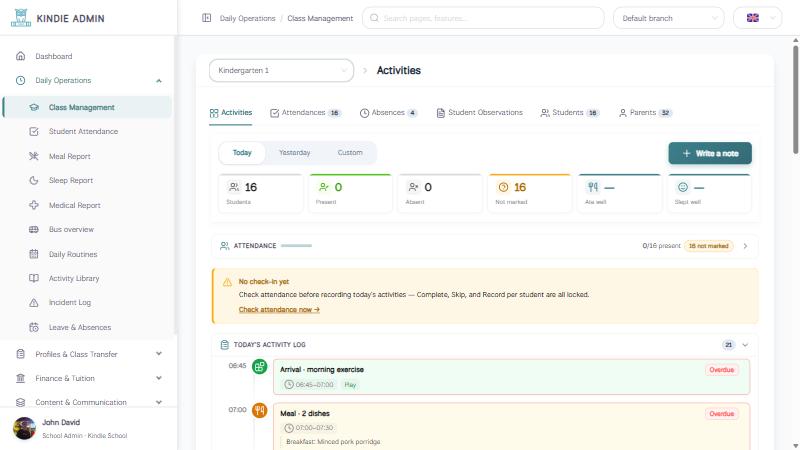Select the Custom date filter
Screen dimensions: 800x450
tap(350, 153)
